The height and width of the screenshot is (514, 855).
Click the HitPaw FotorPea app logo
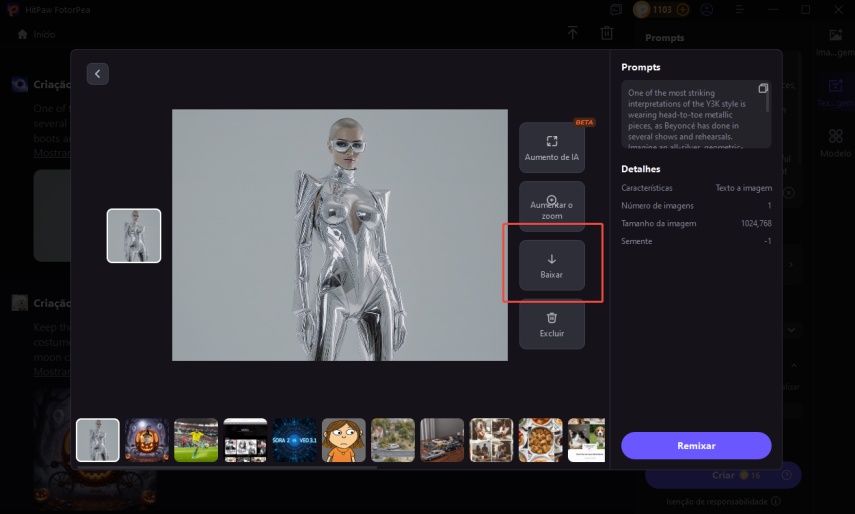point(13,10)
